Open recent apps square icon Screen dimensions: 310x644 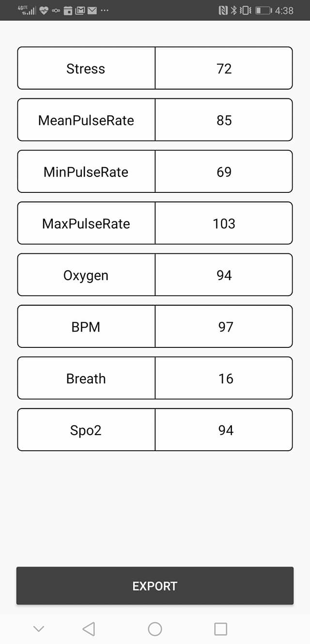pos(220,629)
